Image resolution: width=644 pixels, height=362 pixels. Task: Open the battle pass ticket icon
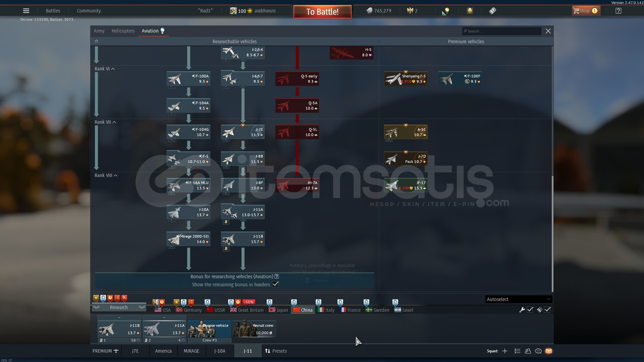pyautogui.click(x=492, y=11)
